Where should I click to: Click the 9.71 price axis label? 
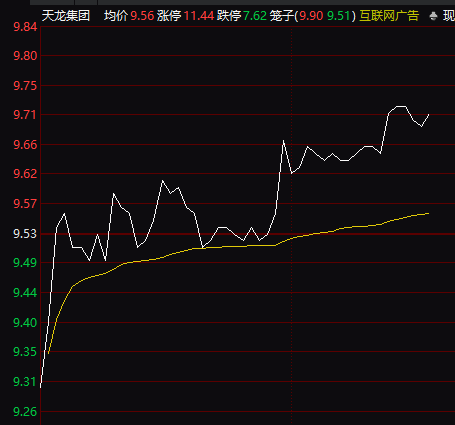pyautogui.click(x=25, y=115)
